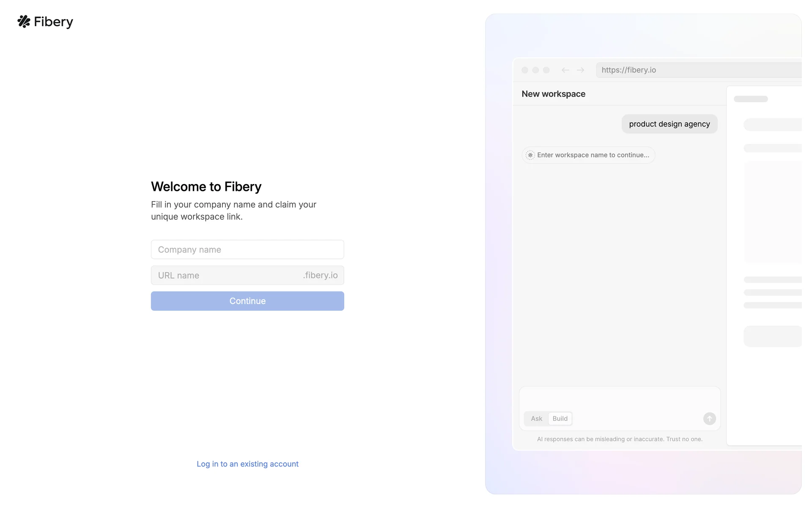812x508 pixels.
Task: Click the 'product design agency' message bubble
Action: coord(669,124)
